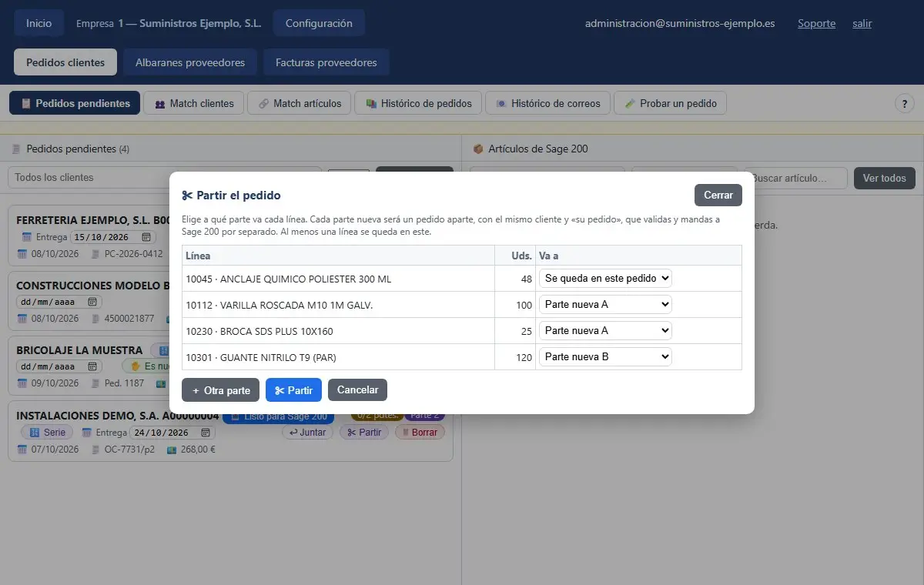The width and height of the screenshot is (924, 585).
Task: Click order reference 4500021877
Action: [129, 318]
